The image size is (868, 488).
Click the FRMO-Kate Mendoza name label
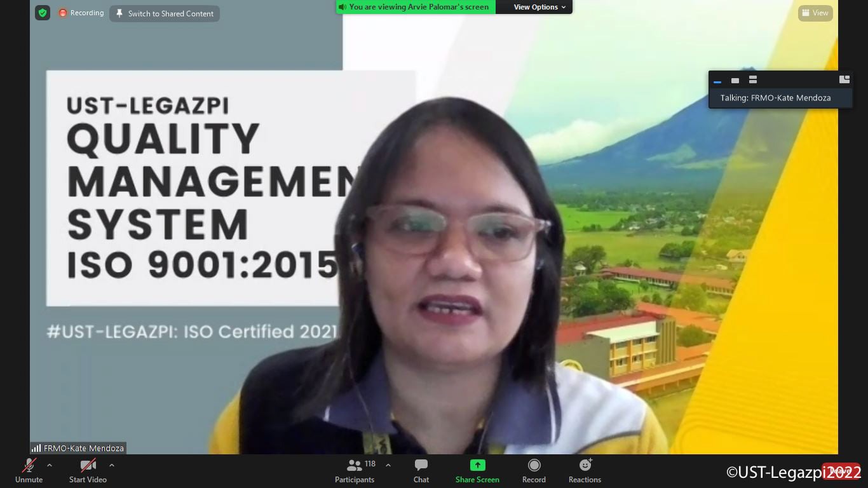pos(78,448)
